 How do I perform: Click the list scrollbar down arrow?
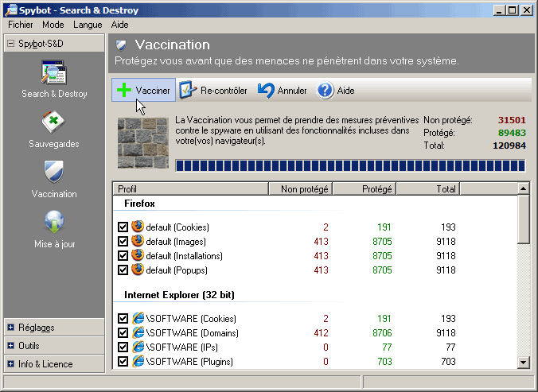pyautogui.click(x=523, y=362)
